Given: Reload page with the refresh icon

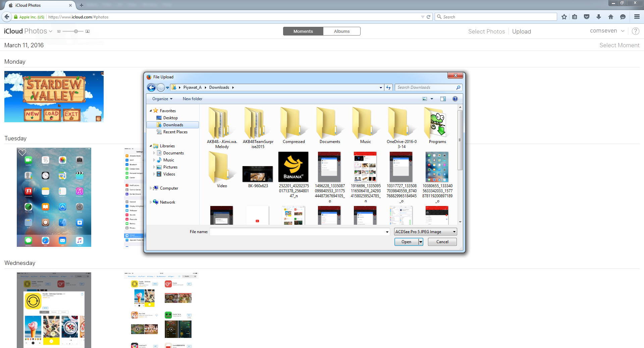Looking at the screenshot, I should pyautogui.click(x=428, y=17).
